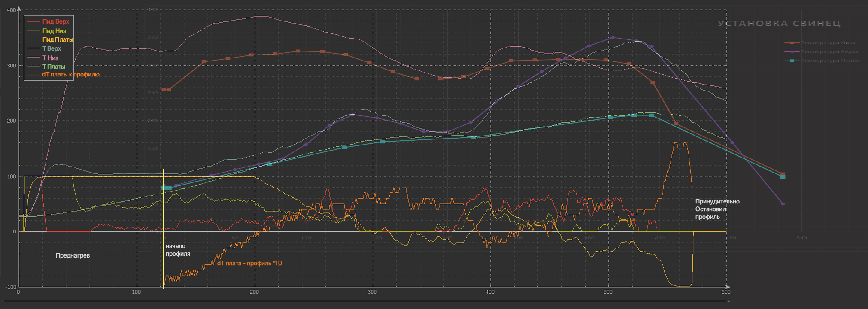Click the 'Преднагрев' annotation
The height and width of the screenshot is (309, 868).
point(73,255)
